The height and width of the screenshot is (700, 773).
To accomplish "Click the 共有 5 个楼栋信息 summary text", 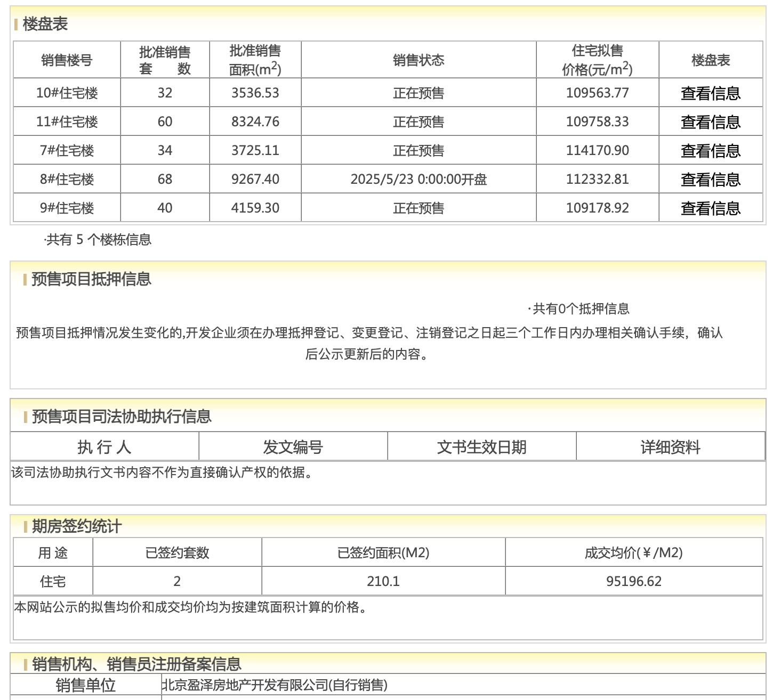I will (98, 240).
